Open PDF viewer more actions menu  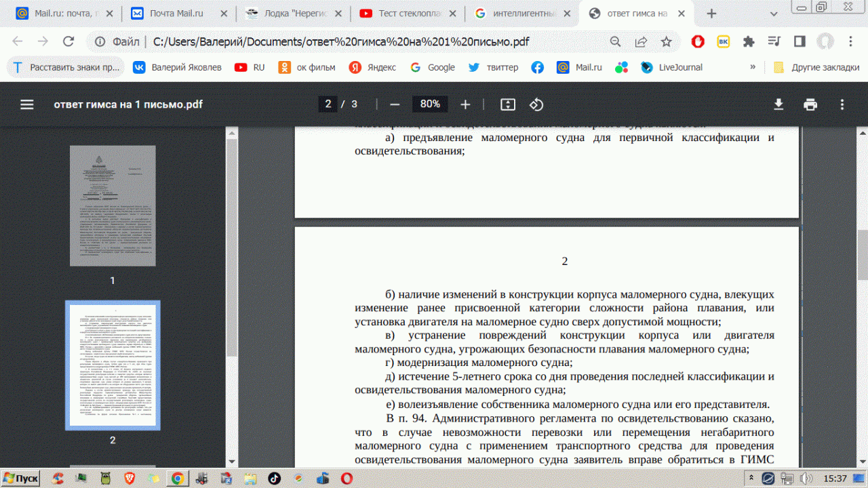(x=842, y=104)
